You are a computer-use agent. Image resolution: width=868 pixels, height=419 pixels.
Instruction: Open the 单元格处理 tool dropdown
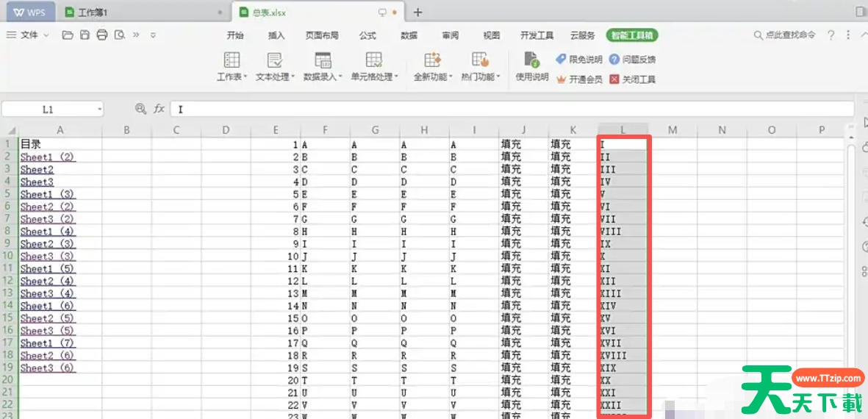(x=374, y=66)
